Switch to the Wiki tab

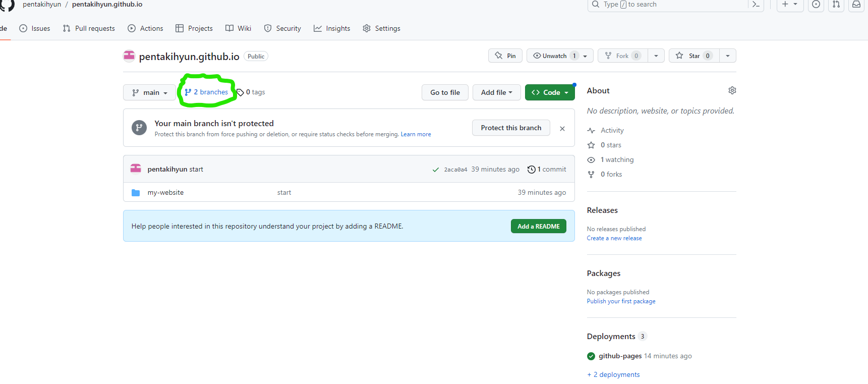click(x=239, y=29)
